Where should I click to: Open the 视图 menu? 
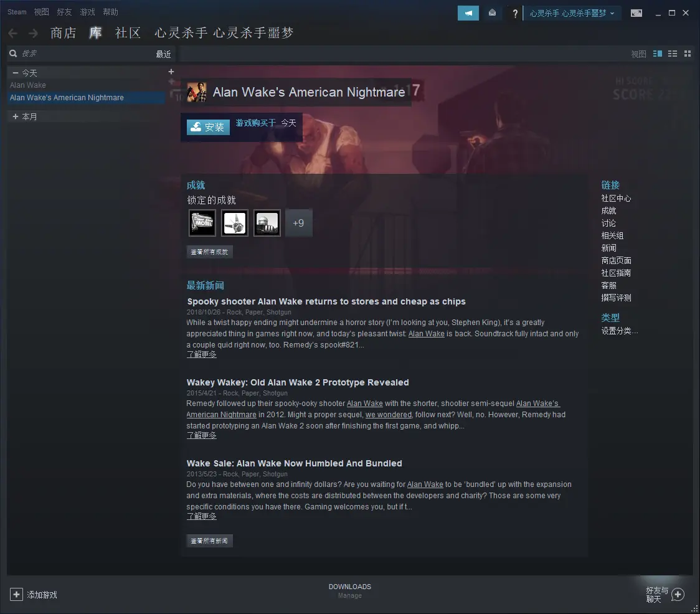42,12
